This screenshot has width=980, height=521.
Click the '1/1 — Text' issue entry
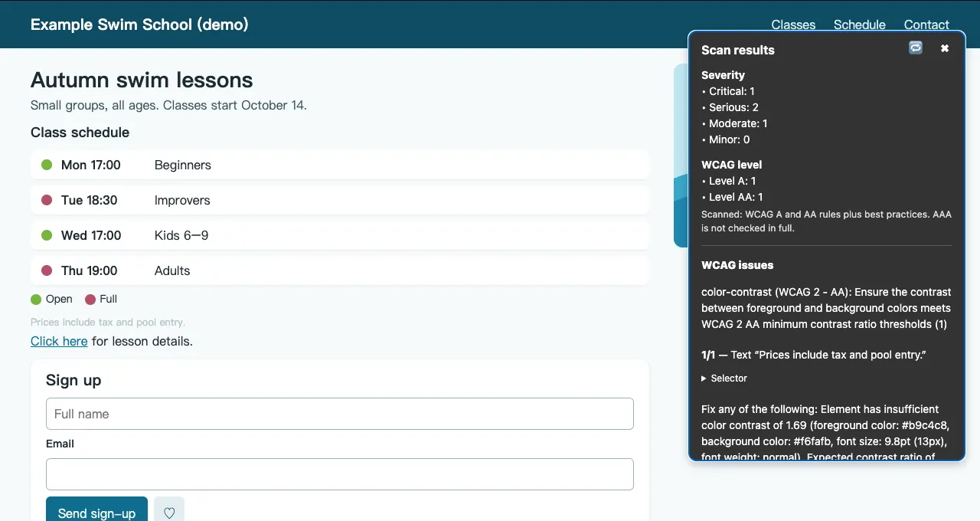814,355
